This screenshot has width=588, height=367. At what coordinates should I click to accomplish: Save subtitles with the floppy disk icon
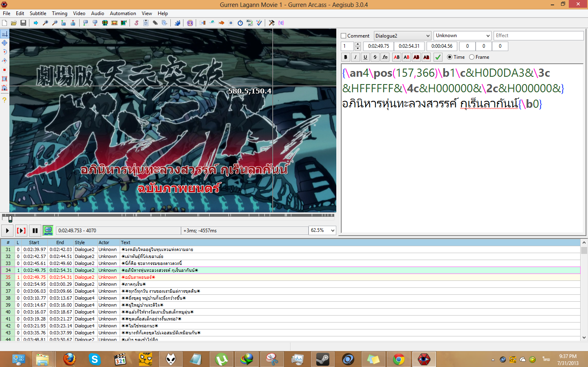23,23
